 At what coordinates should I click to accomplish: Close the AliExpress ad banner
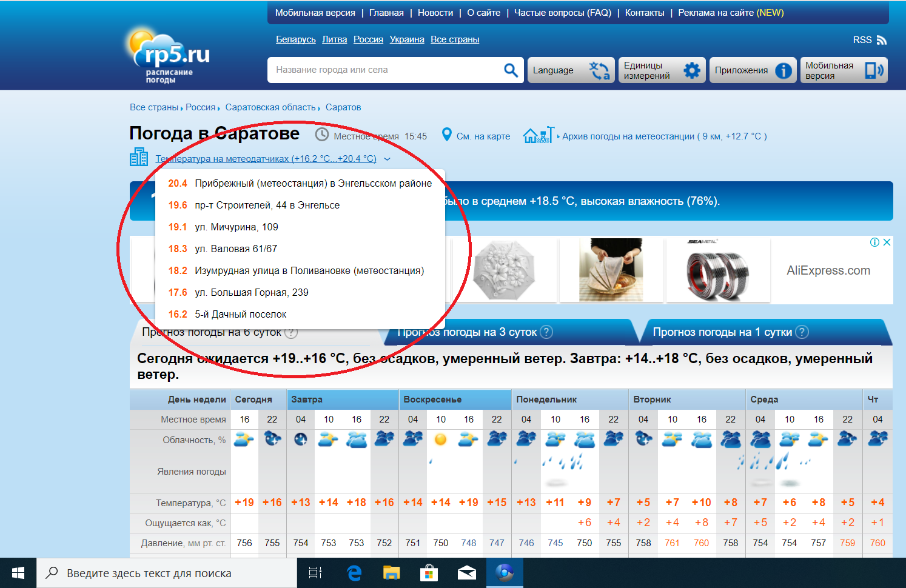[x=887, y=242]
